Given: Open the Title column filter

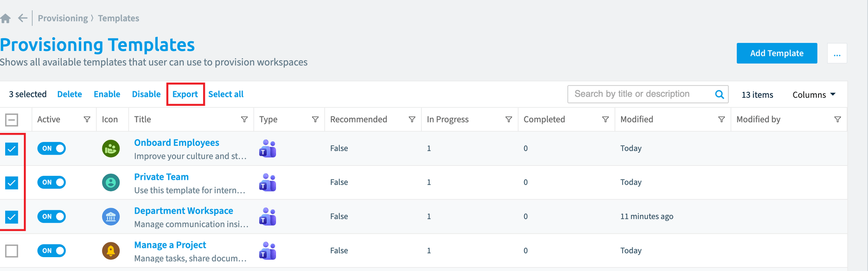Looking at the screenshot, I should point(244,119).
